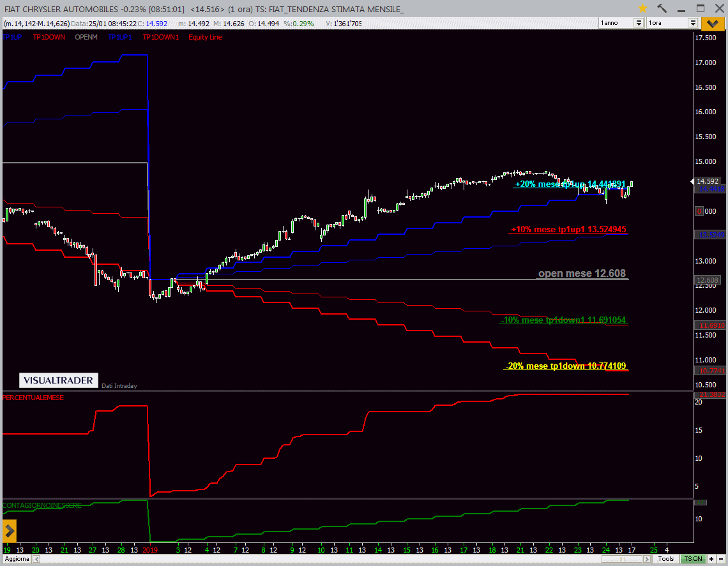Screen dimensions: 728x566
Task: Click the date field 25/01 08:45:22
Action: coord(112,24)
